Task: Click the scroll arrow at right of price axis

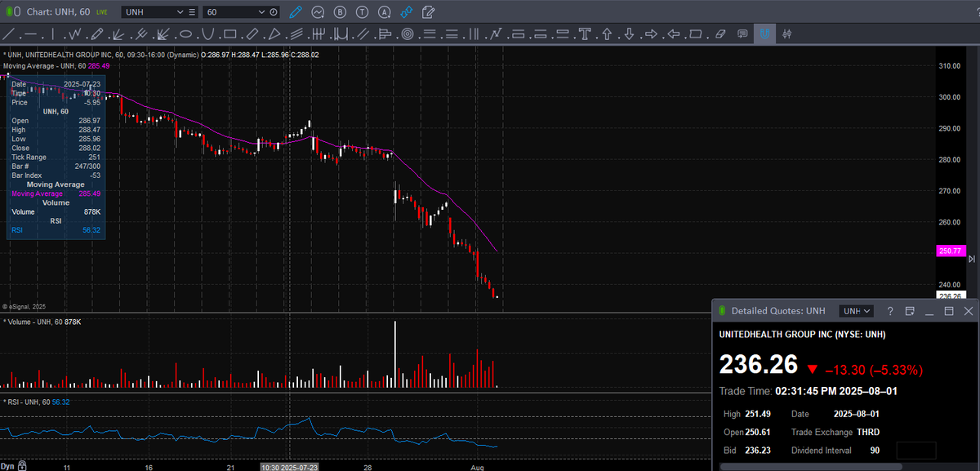Action: pyautogui.click(x=972, y=259)
